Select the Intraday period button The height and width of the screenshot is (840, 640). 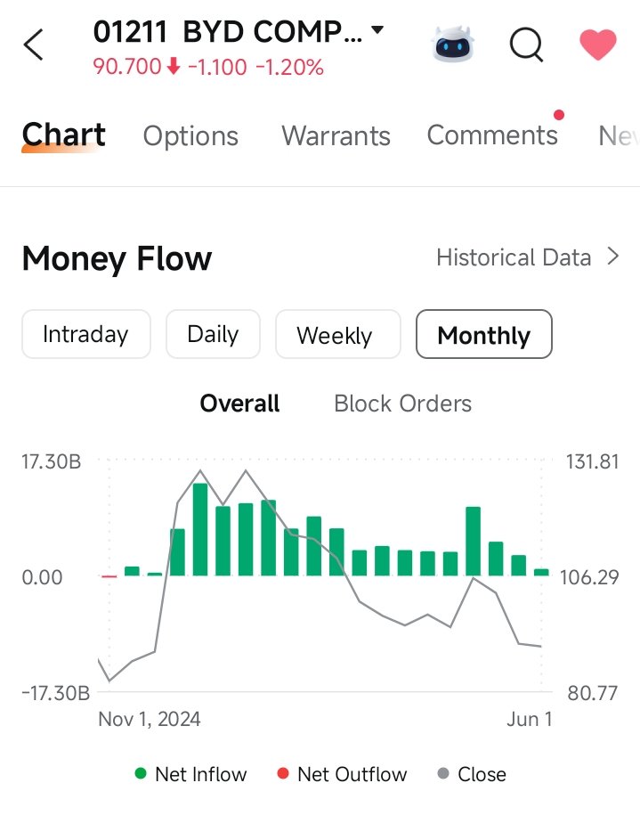86,334
